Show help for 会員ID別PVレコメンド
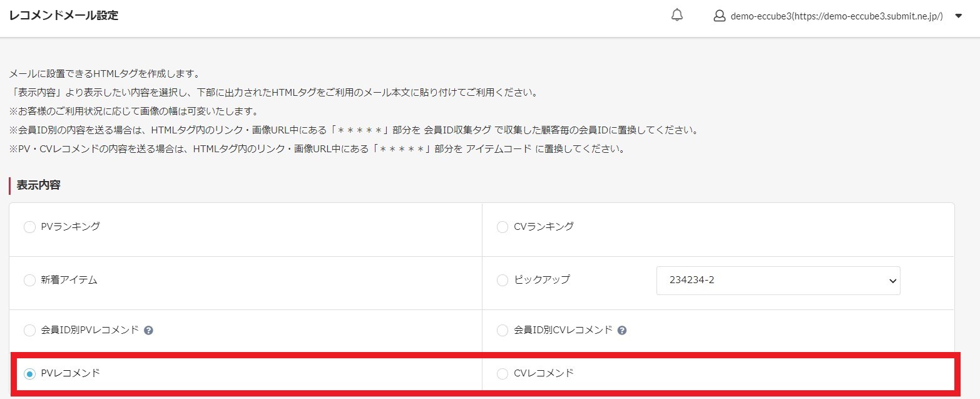The image size is (980, 399). coord(148,330)
